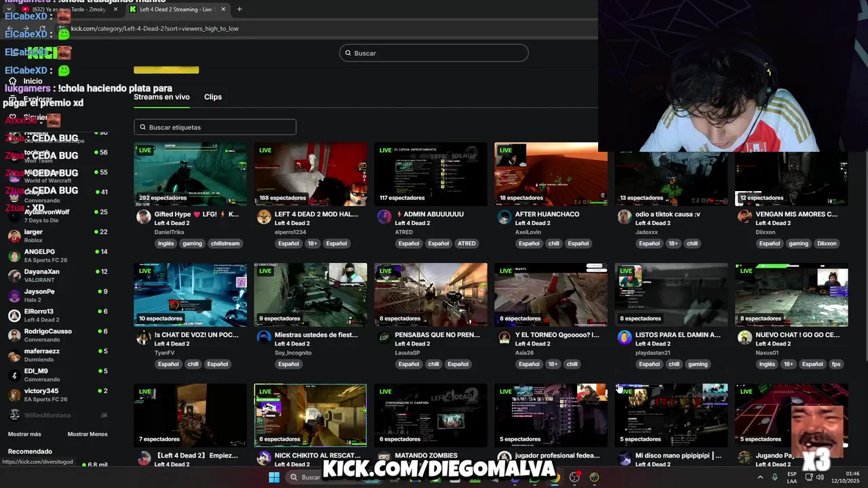Show hidden system tray icons chevron
The width and height of the screenshot is (868, 488).
[x=759, y=477]
